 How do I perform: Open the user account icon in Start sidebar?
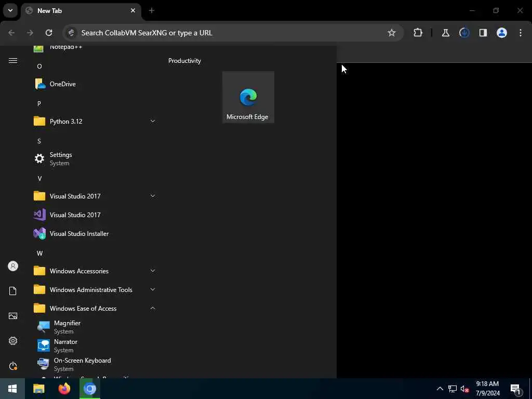13,266
